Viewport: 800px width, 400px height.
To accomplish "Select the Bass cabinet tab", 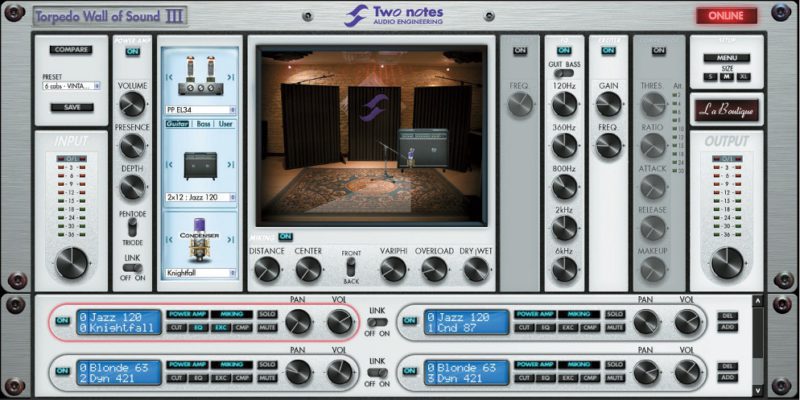I will (204, 124).
